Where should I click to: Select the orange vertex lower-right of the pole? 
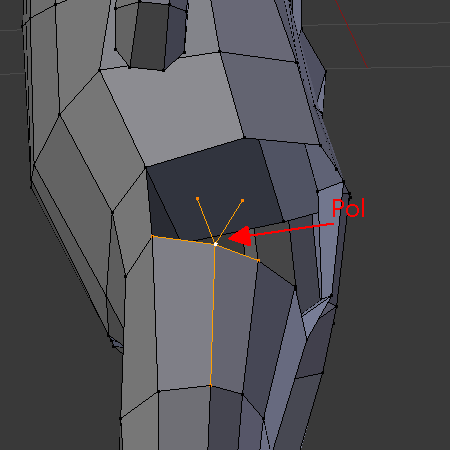coord(259,261)
